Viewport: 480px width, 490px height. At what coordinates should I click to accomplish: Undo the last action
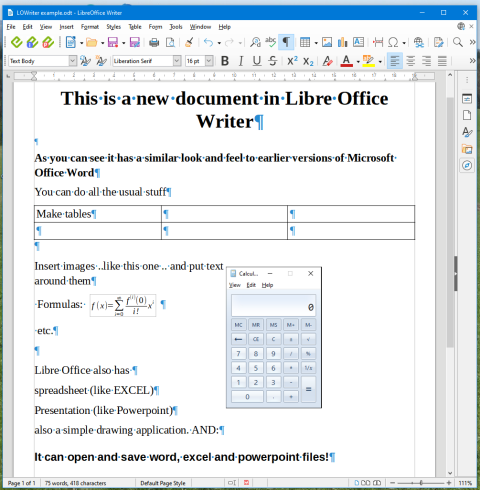tap(208, 42)
